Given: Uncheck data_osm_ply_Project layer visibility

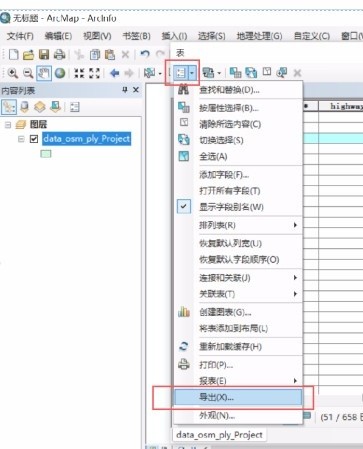Looking at the screenshot, I should click(34, 139).
